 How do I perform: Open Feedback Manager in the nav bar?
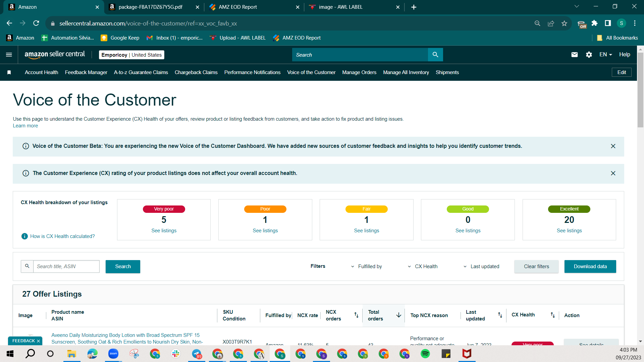86,72
